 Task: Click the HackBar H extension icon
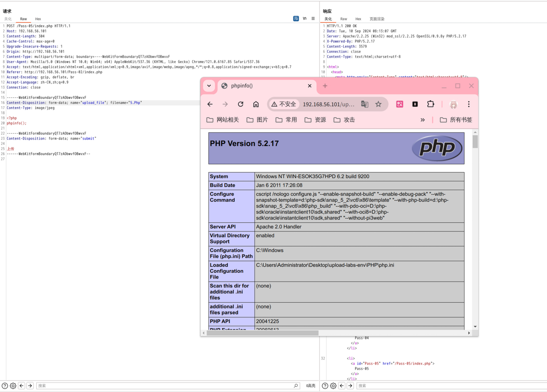pos(415,104)
